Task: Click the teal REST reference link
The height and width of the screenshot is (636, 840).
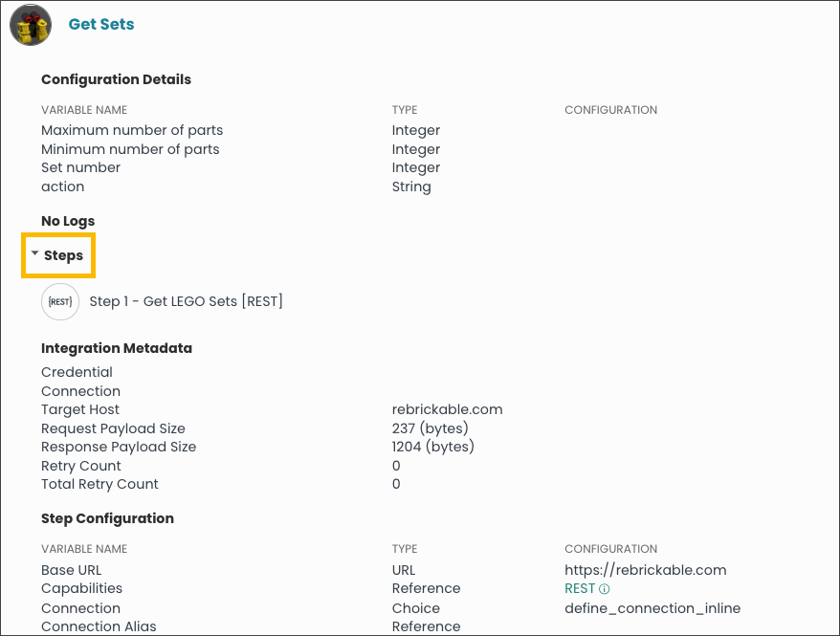Action: (x=578, y=588)
